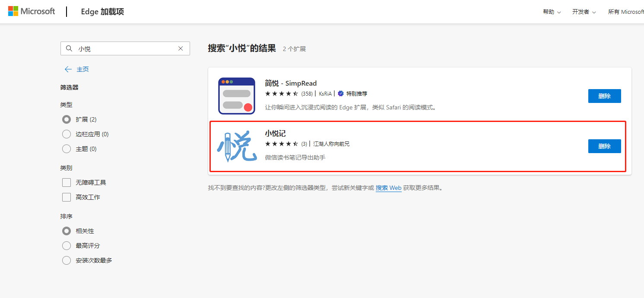Check the 高效工作 checkbox
This screenshot has height=298, width=644.
(67, 197)
